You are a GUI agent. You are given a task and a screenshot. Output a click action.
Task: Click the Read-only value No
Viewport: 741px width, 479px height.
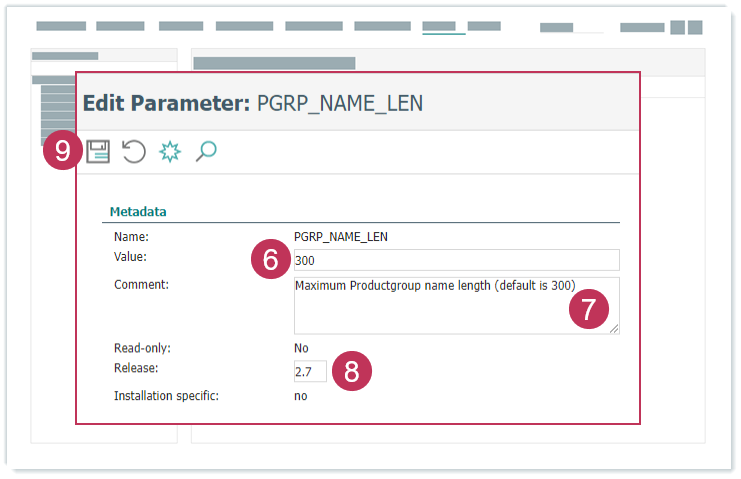301,348
